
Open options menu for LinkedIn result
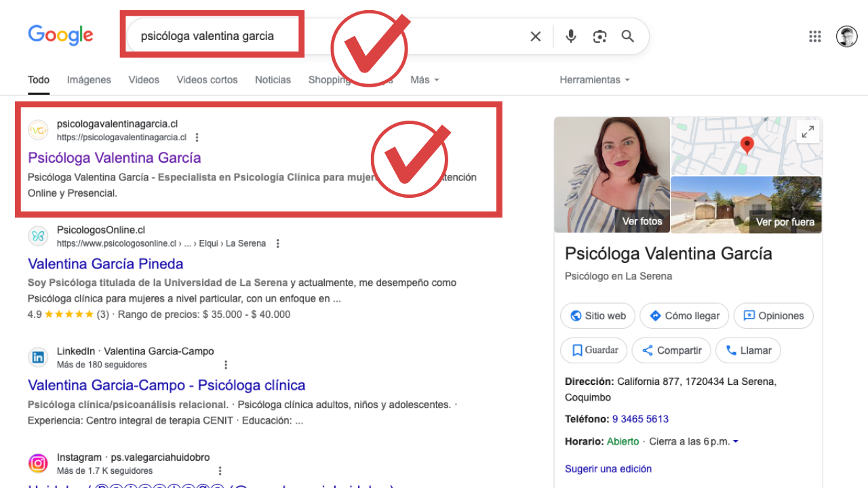pos(226,365)
